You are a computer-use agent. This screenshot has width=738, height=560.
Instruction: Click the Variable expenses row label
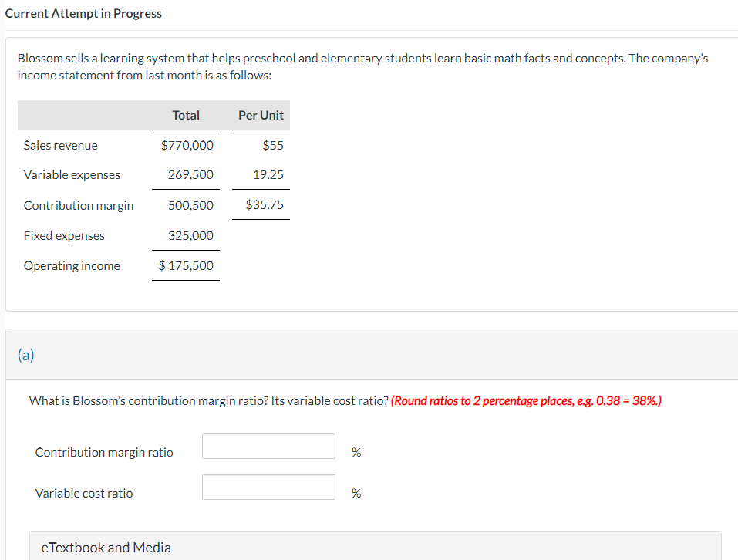coord(72,175)
